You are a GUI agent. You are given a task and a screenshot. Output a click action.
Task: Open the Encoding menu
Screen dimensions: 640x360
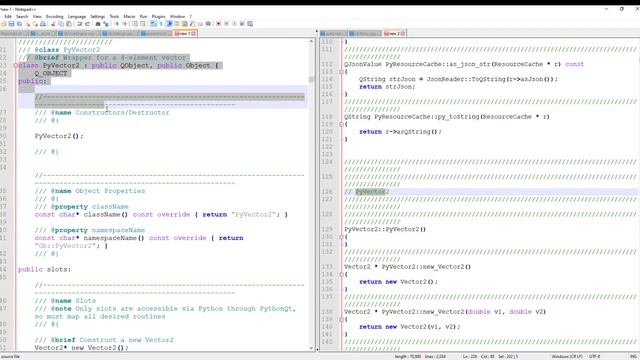(x=54, y=16)
